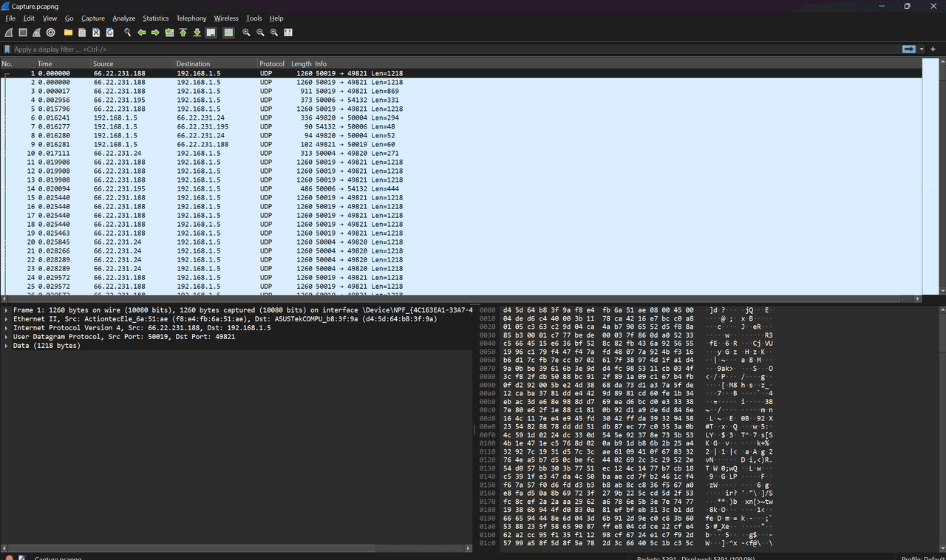The height and width of the screenshot is (560, 946).
Task: Jump to last packet icon
Action: (x=197, y=33)
